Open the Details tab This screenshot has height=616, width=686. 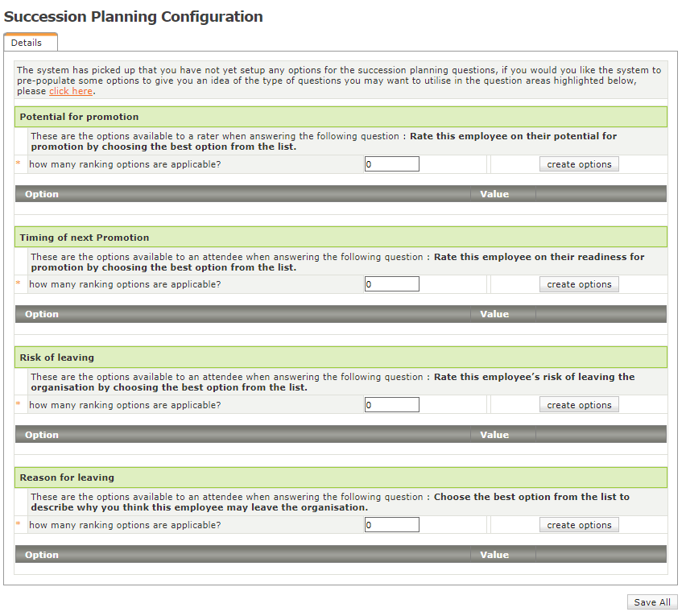tap(27, 43)
